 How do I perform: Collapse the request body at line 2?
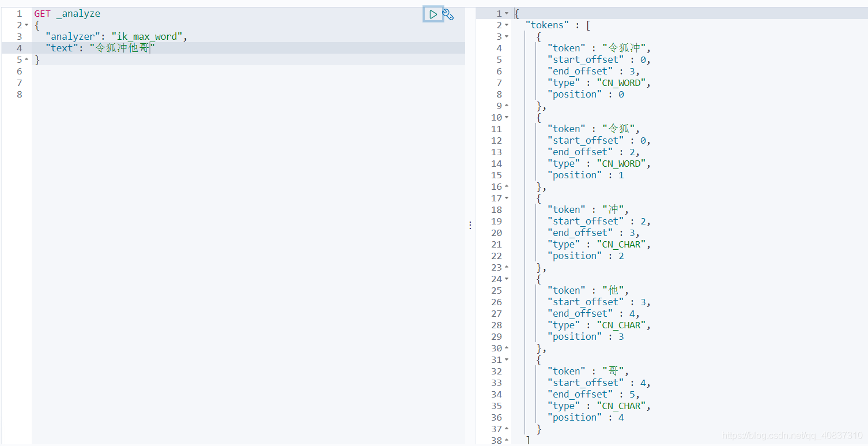(x=27, y=25)
